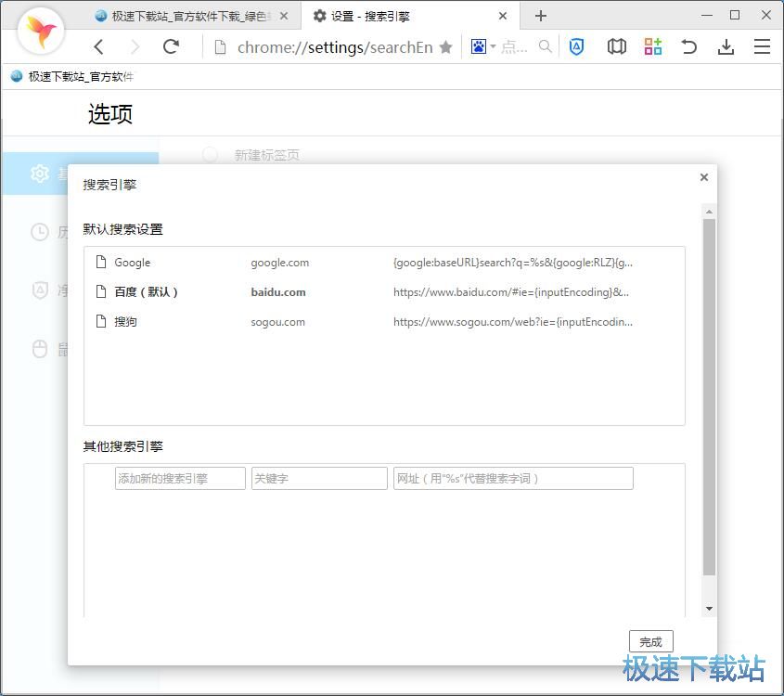Image resolution: width=784 pixels, height=696 pixels.
Task: Click the sogou.com keyword cell
Action: [x=277, y=322]
